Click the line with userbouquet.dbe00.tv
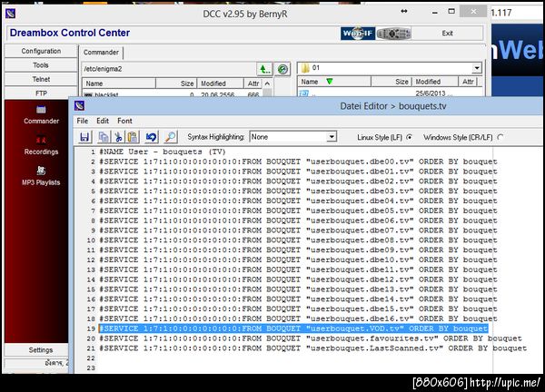 [x=298, y=162]
